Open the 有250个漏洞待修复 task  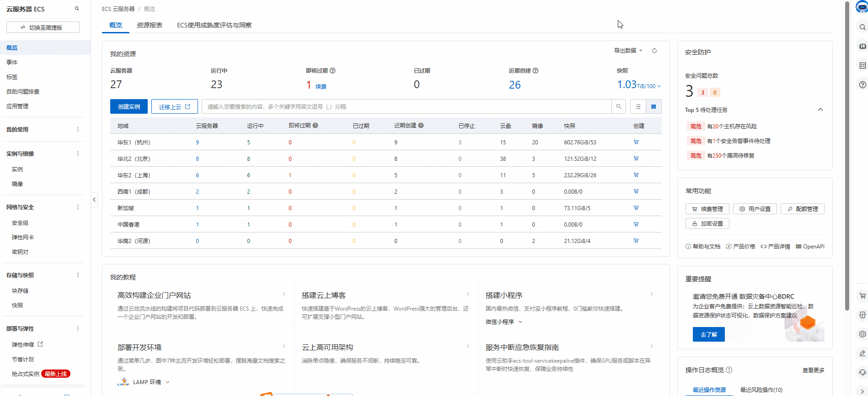[x=731, y=156]
